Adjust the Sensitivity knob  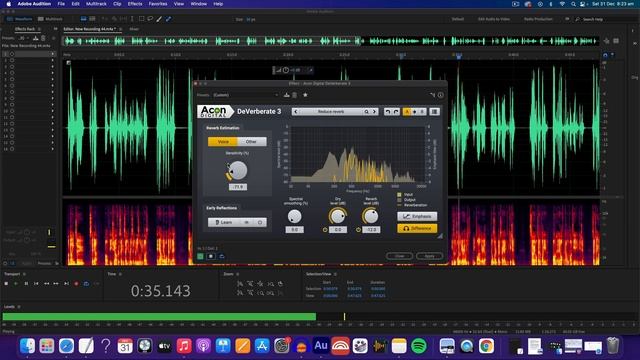pyautogui.click(x=238, y=170)
